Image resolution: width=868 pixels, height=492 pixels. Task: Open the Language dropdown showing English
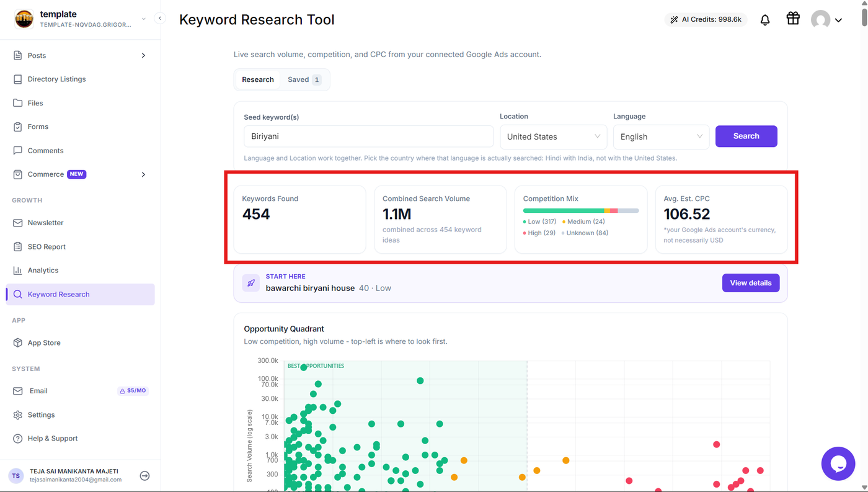(x=661, y=136)
